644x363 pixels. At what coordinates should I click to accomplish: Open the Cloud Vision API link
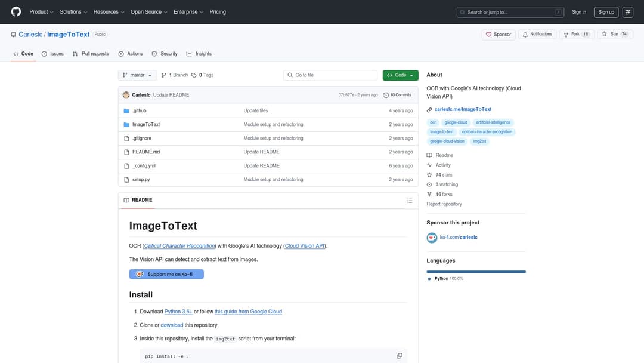304,246
